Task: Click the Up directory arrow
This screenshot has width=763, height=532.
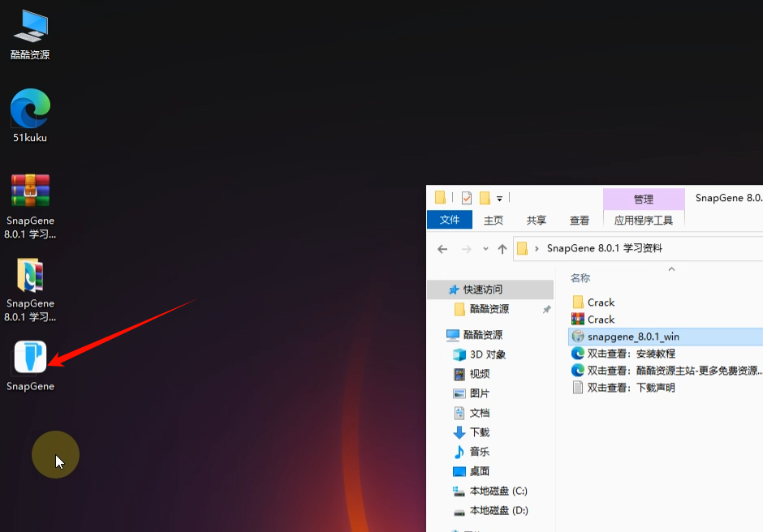Action: point(502,249)
